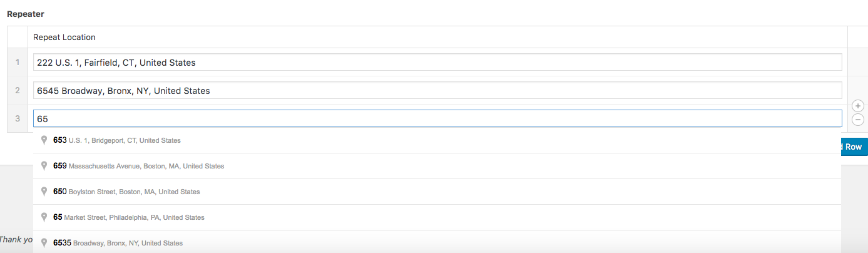The image size is (868, 253).
Task: Click the pin icon beside 659 Massachusetts Avenue
Action: [44, 166]
